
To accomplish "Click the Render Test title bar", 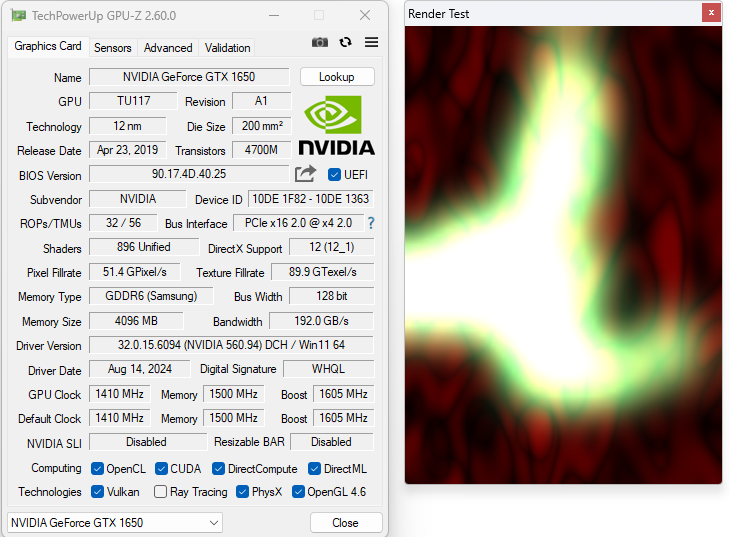I will click(x=553, y=14).
